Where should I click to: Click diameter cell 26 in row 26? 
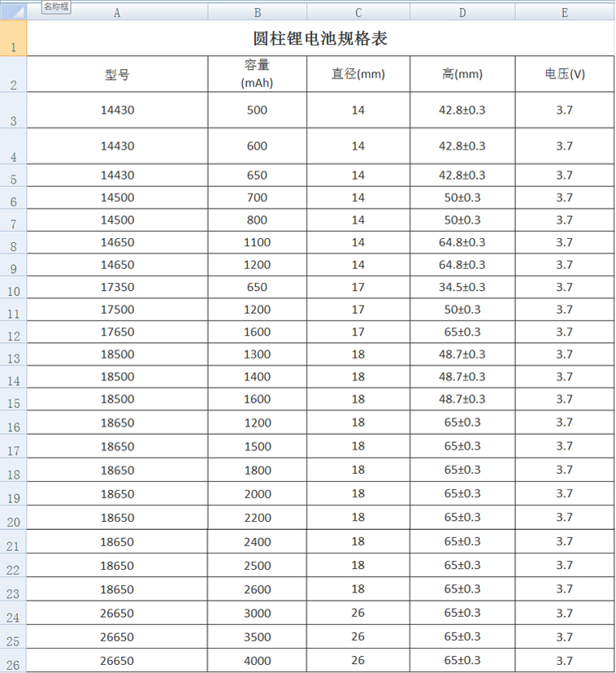click(358, 660)
